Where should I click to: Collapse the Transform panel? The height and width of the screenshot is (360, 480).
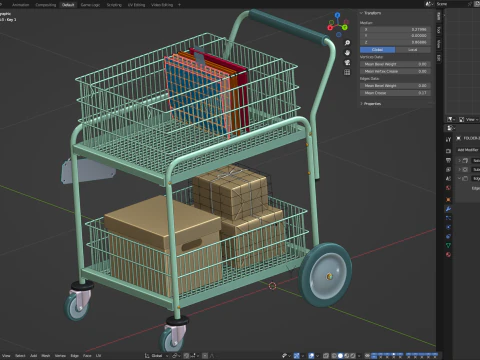click(361, 13)
